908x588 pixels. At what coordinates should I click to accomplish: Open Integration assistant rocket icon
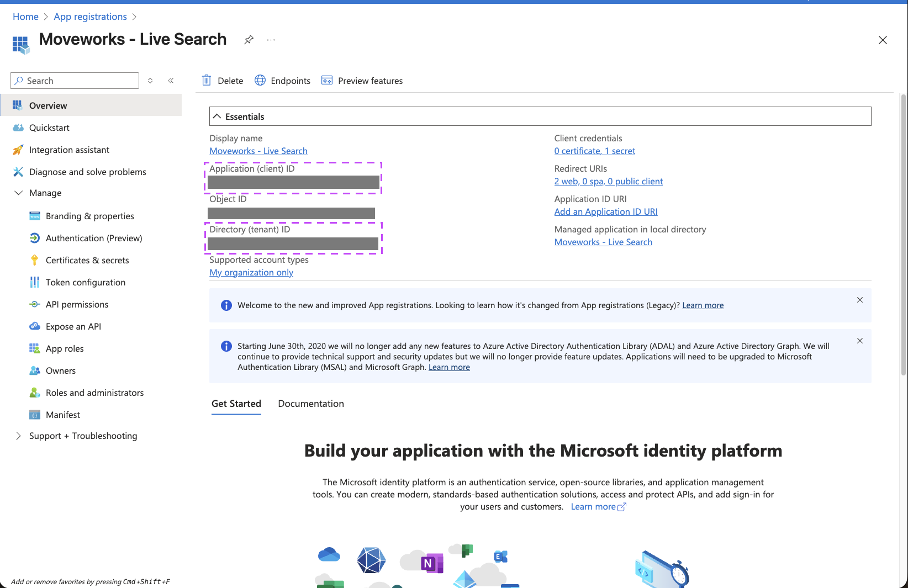point(18,150)
